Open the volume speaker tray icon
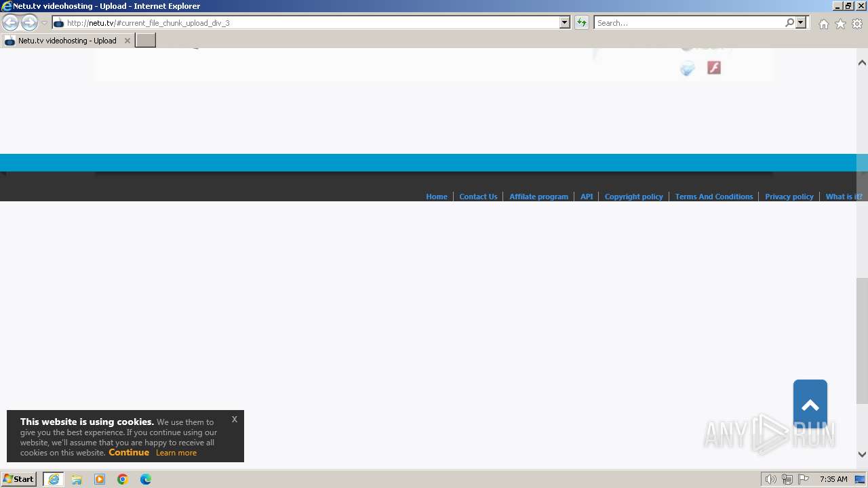The width and height of the screenshot is (868, 488). pyautogui.click(x=770, y=479)
